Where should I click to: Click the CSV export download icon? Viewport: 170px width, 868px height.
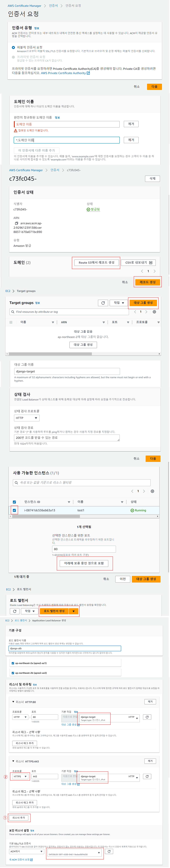point(150,263)
